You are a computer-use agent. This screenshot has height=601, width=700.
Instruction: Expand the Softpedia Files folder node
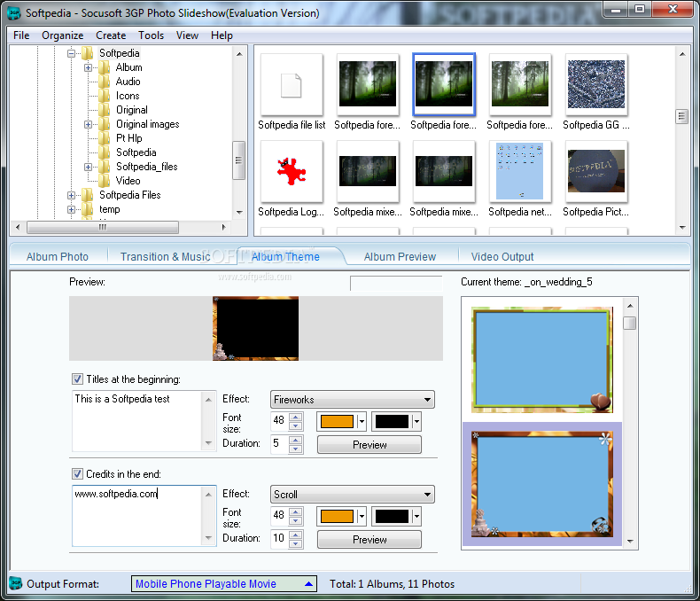[x=71, y=196]
